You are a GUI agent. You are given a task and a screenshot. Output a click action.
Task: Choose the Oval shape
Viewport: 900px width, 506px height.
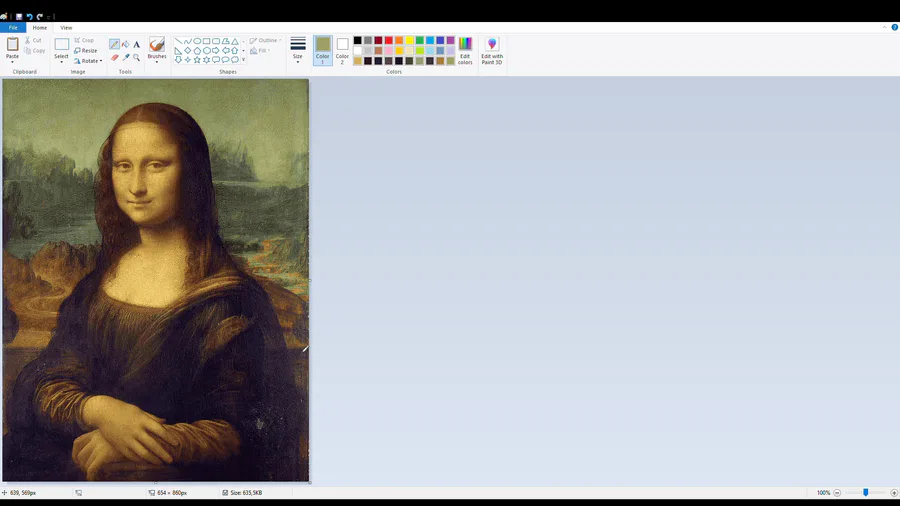click(x=197, y=41)
